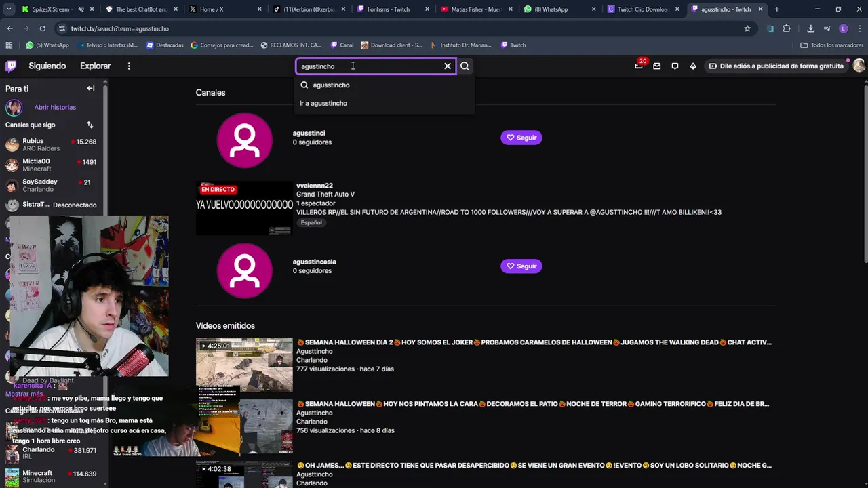This screenshot has height=488, width=868.
Task: Open the painted-face Halloween video title
Action: (533, 404)
